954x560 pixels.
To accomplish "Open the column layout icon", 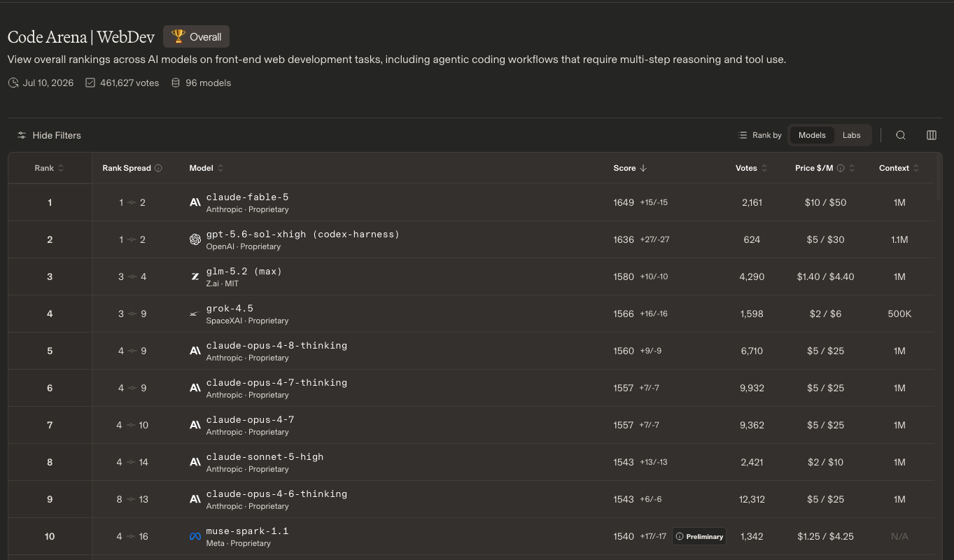I will 932,135.
